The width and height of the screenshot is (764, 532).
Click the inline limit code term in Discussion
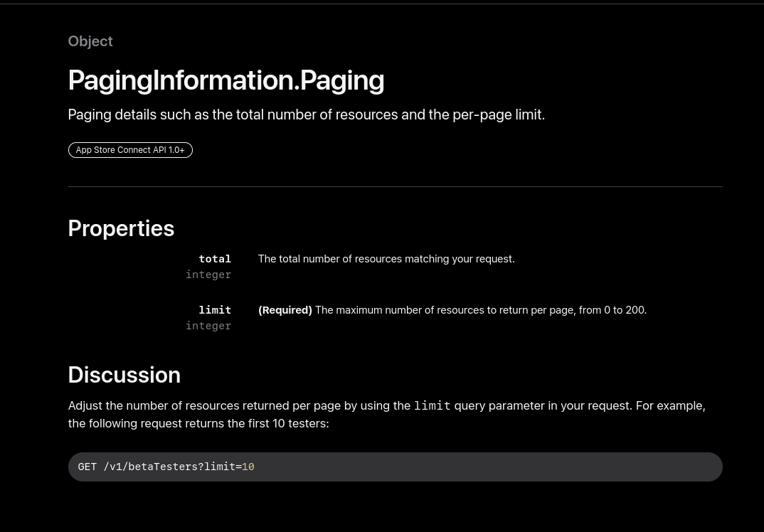432,405
